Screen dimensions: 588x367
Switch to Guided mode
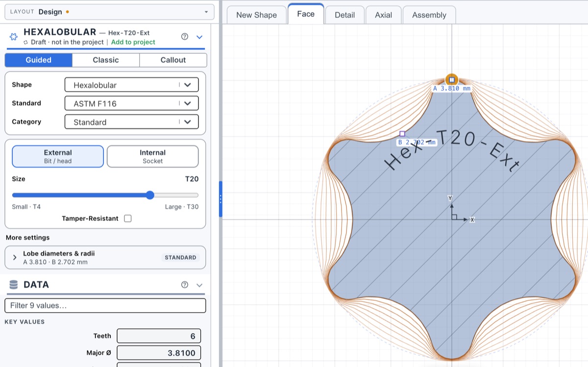tap(39, 60)
